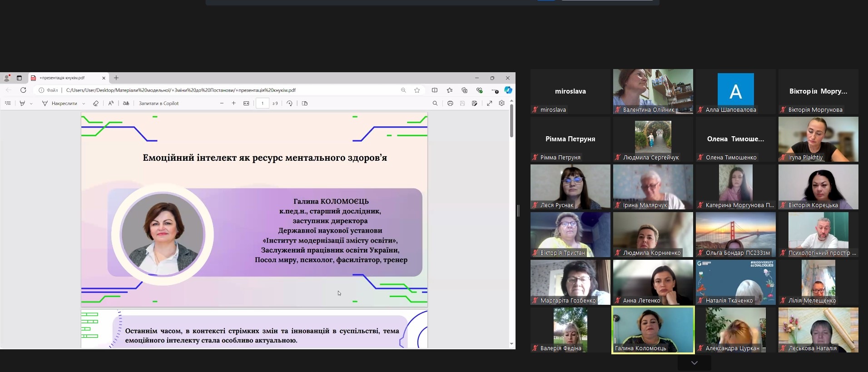Expand the highlight tool dropdown arrow
This screenshot has width=868, height=372.
(x=31, y=104)
